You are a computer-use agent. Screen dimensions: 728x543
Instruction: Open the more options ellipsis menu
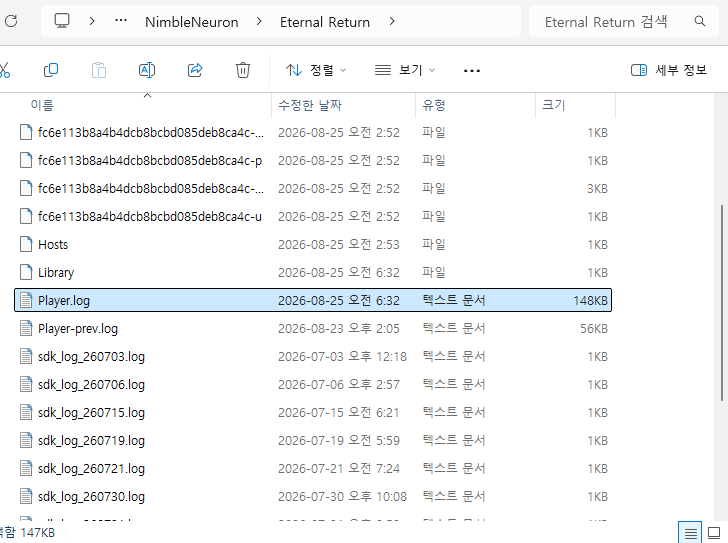click(x=472, y=71)
